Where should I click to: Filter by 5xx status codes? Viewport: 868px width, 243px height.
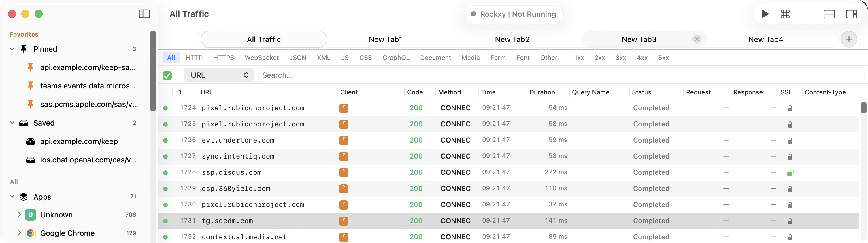click(x=663, y=58)
